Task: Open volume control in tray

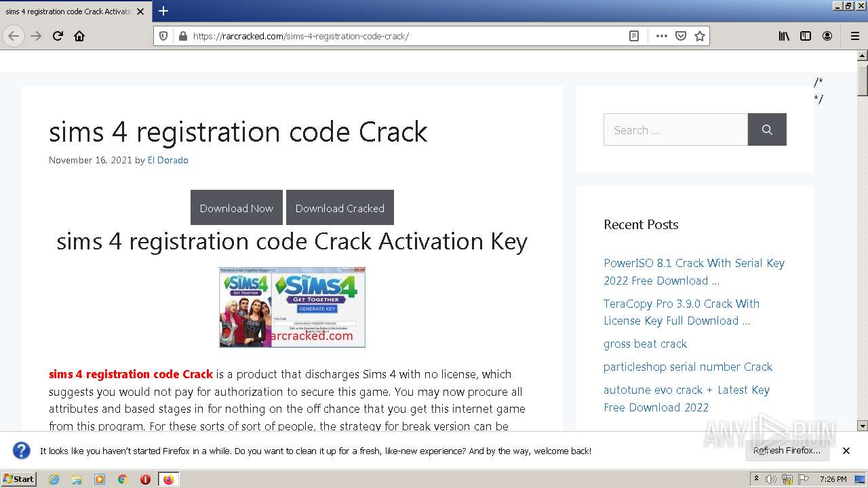Action: click(x=771, y=479)
